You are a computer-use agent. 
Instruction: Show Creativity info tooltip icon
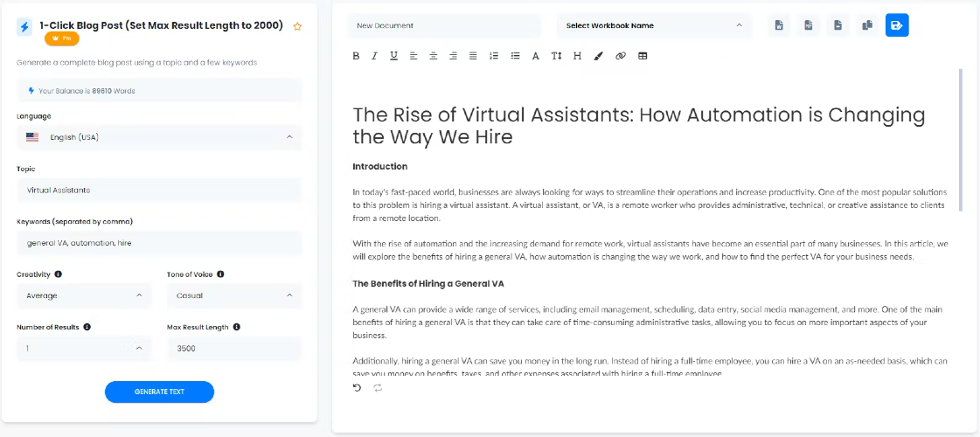point(58,274)
